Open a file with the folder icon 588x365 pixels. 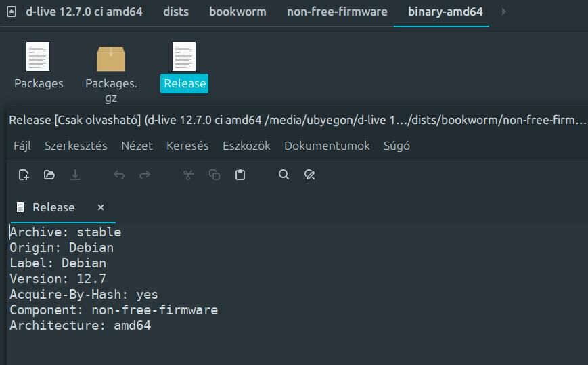pyautogui.click(x=49, y=175)
